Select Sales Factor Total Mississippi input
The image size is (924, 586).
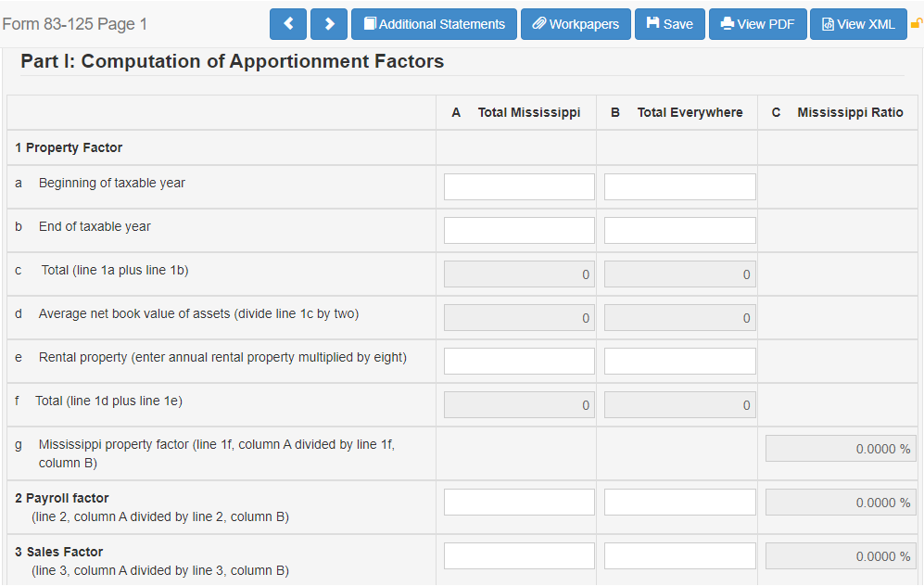(x=518, y=555)
